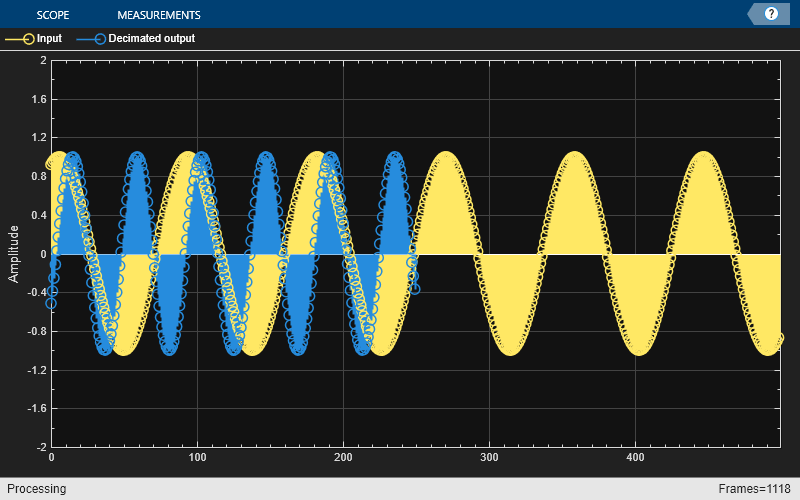Click the last blue Decimated output sample marker
This screenshot has height=500, width=800.
point(413,289)
